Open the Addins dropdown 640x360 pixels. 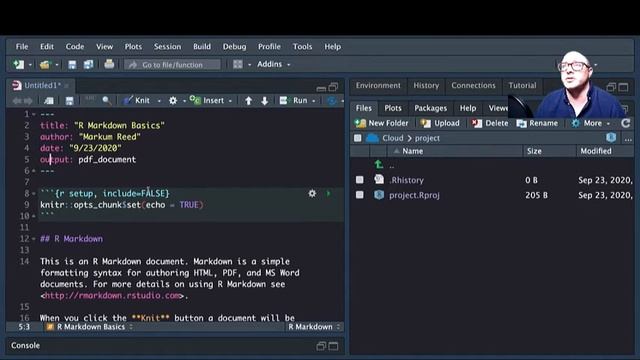[x=273, y=64]
